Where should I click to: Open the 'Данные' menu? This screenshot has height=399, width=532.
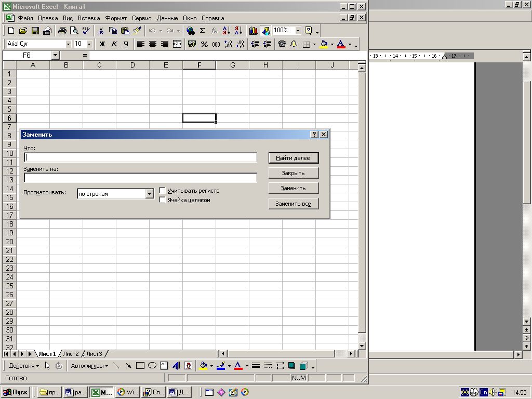click(x=167, y=18)
